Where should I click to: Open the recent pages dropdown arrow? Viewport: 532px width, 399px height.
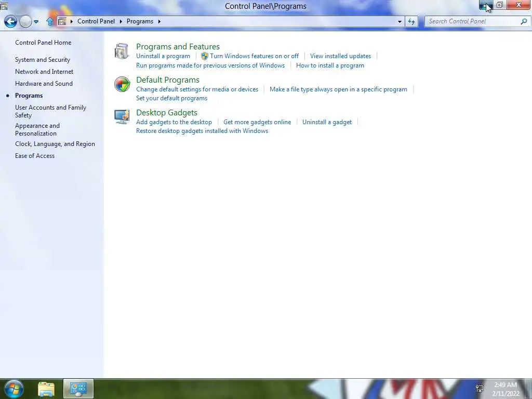point(36,22)
